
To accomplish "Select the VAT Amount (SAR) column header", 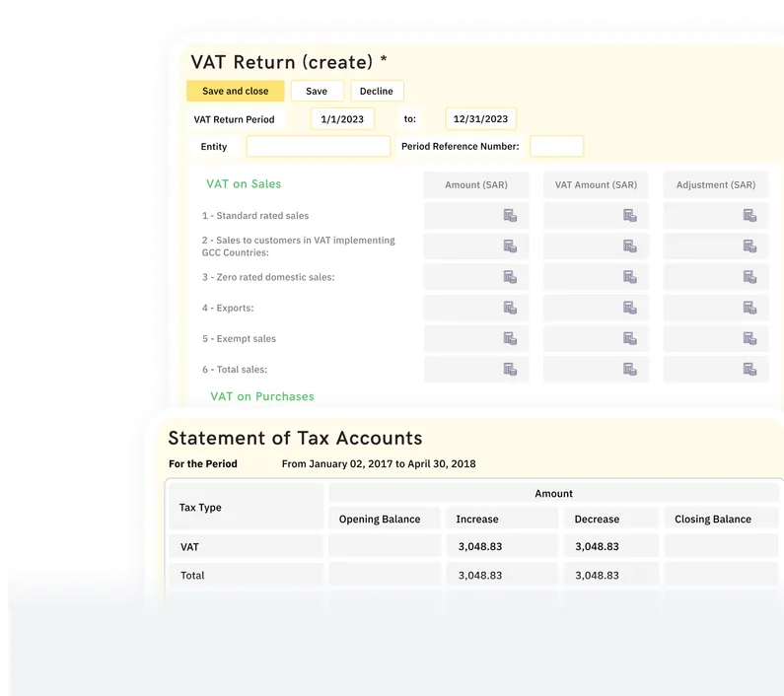I will pos(596,184).
